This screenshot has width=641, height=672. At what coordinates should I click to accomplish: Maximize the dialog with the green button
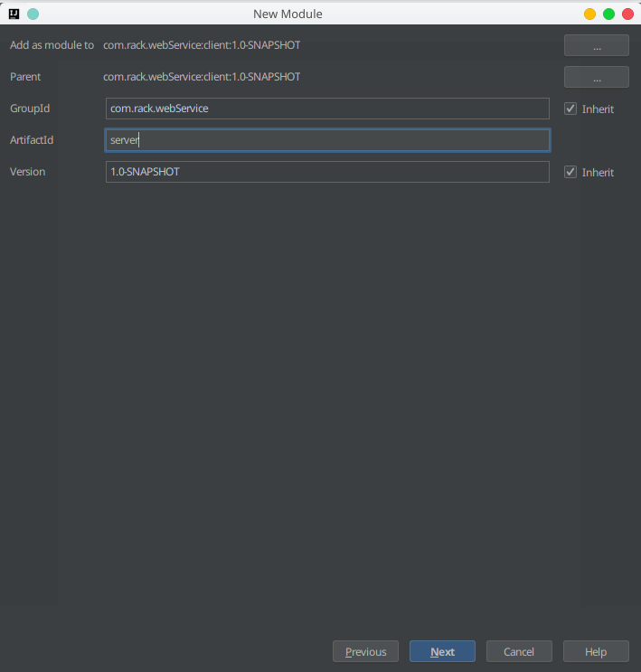(608, 14)
